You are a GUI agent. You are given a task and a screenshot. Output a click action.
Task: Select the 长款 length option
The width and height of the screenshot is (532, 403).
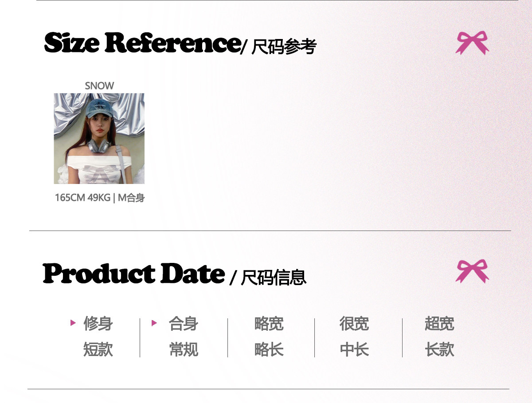(x=439, y=350)
